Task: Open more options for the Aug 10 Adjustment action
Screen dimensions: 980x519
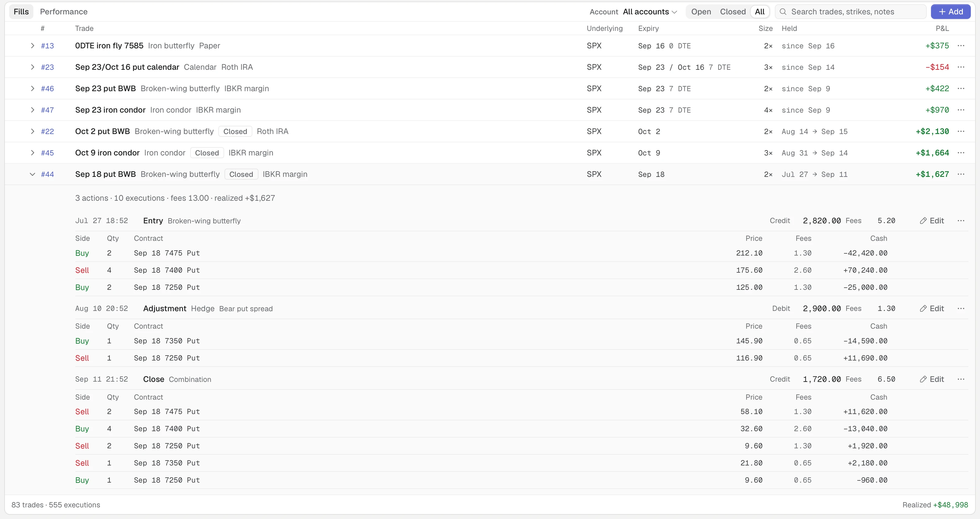Action: point(961,308)
